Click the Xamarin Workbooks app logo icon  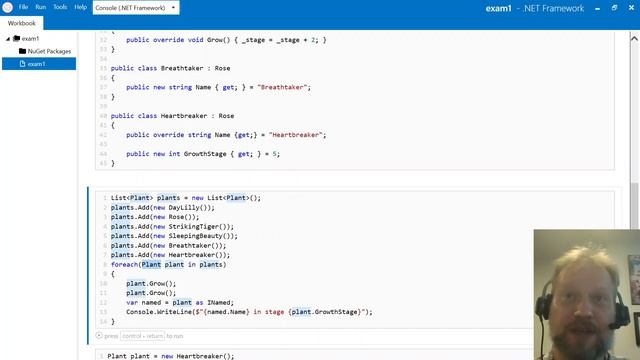7,7
